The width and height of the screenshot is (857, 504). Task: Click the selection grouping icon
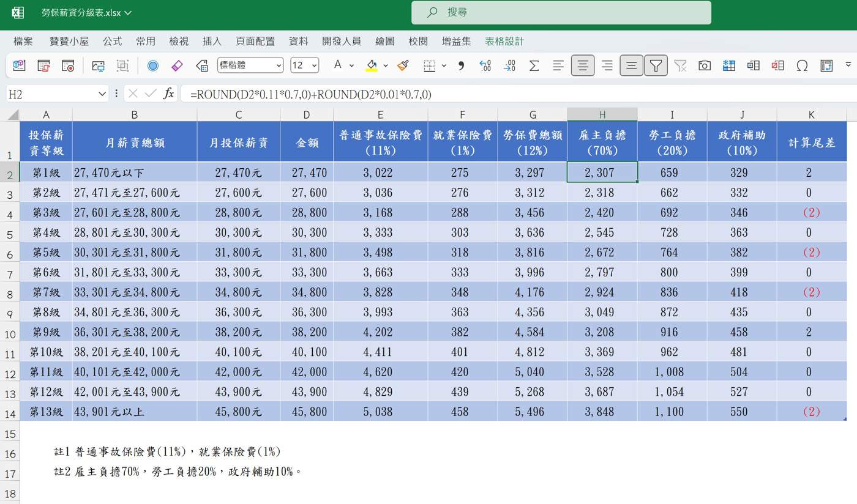tap(123, 65)
